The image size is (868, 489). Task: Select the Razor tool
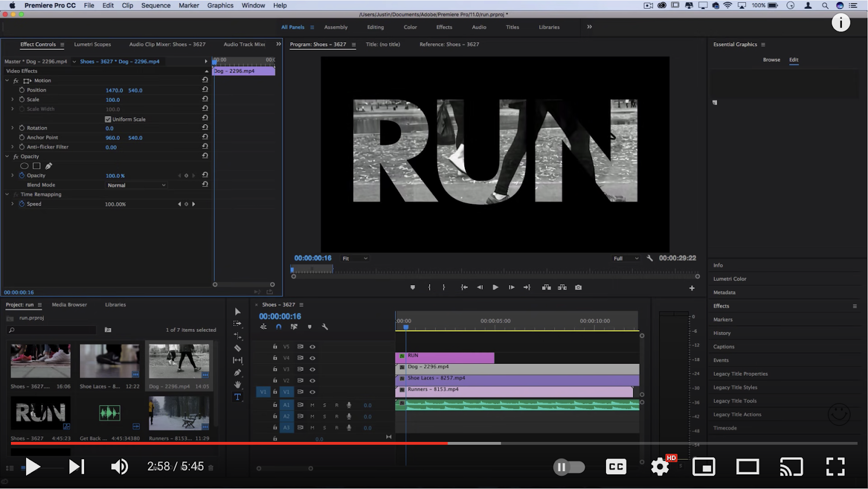tap(237, 348)
